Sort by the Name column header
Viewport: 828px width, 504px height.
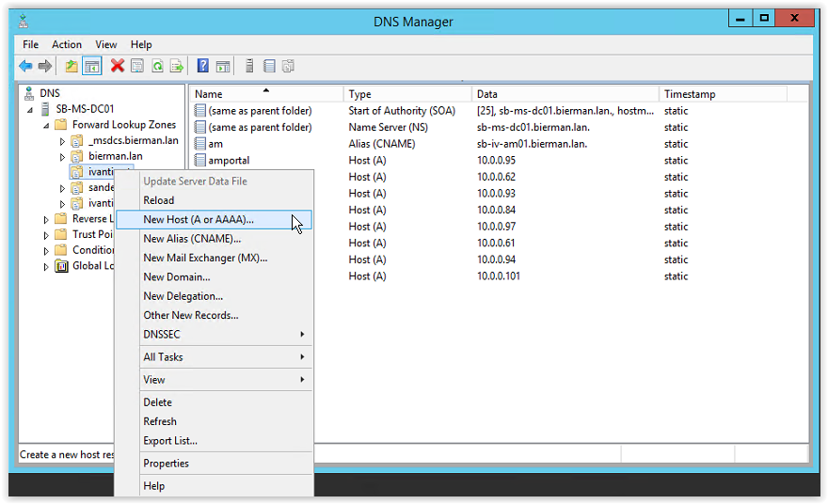coord(266,94)
